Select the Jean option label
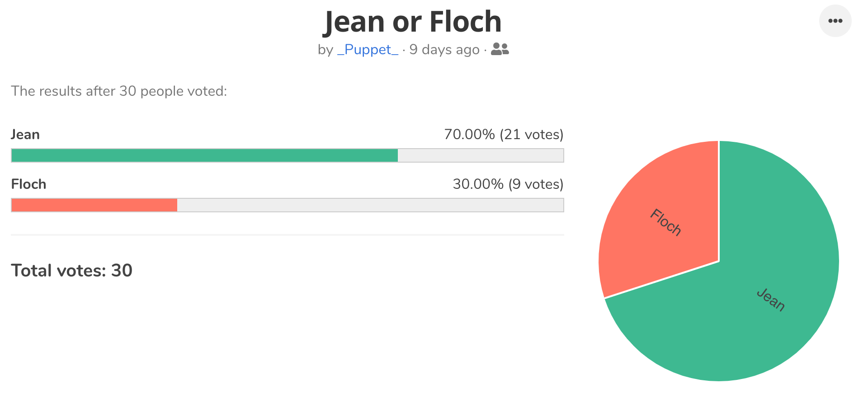Viewport: 868px width, 393px height. 25,135
